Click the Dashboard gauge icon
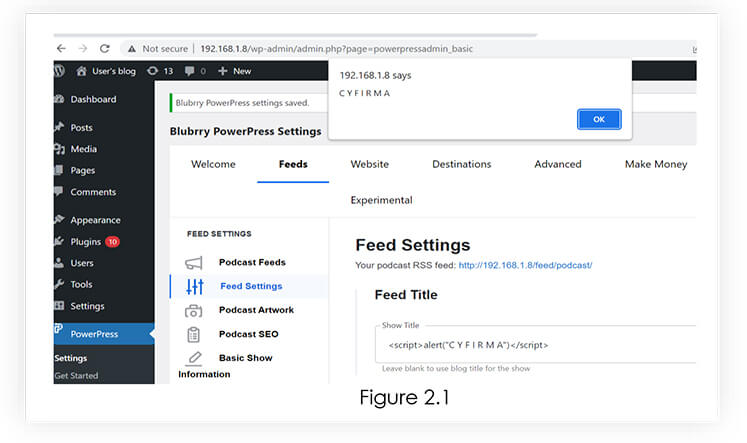The height and width of the screenshot is (443, 747). 59,99
